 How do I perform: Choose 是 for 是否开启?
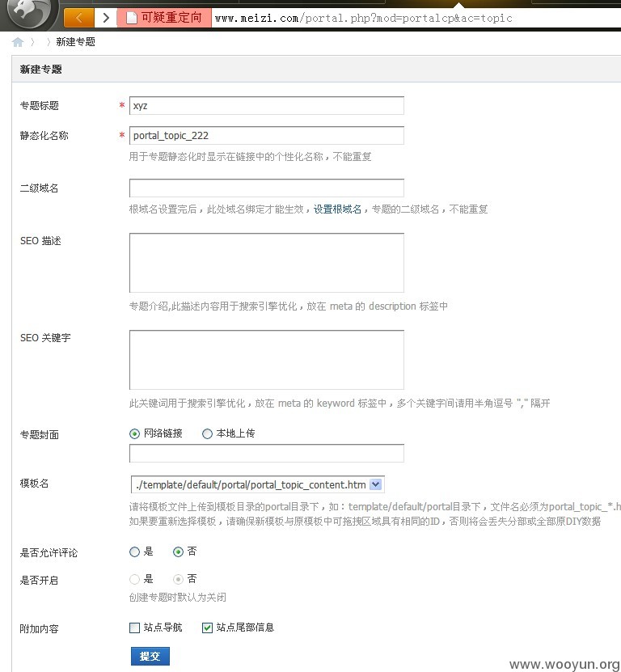pos(134,580)
